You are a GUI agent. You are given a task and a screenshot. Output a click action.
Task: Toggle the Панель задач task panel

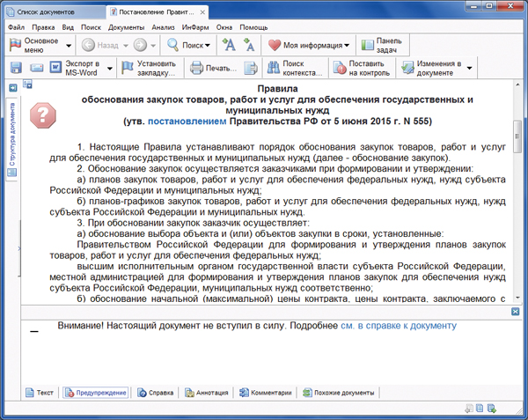point(379,45)
